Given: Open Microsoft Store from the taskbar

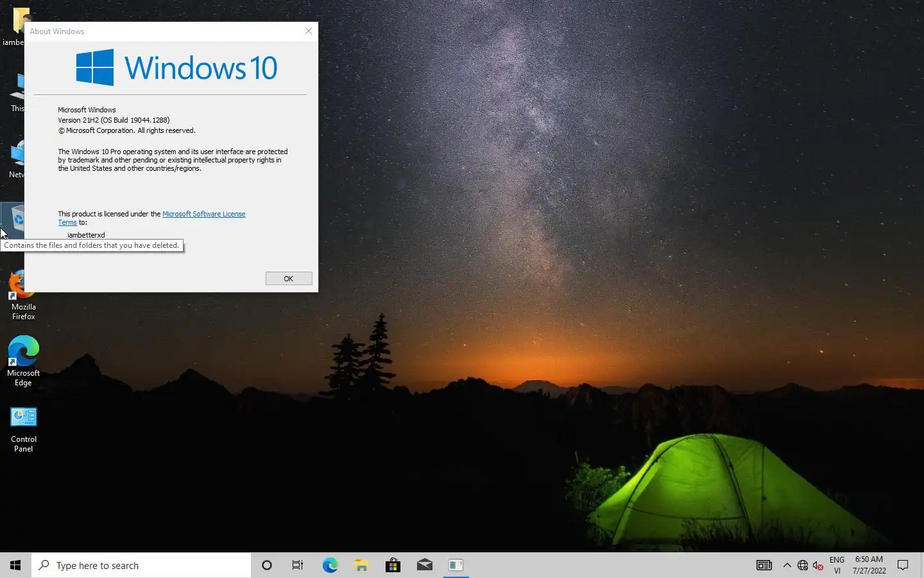Looking at the screenshot, I should (393, 565).
